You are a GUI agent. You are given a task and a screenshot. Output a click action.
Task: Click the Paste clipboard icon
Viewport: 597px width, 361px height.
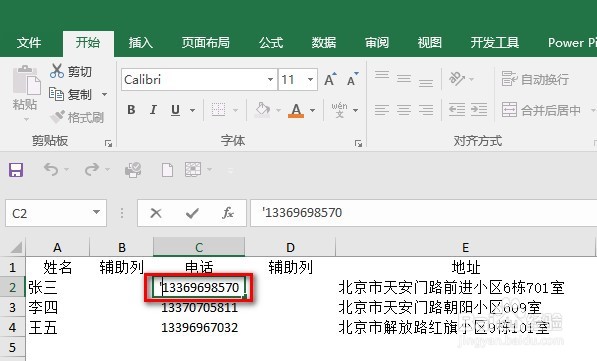pyautogui.click(x=26, y=80)
